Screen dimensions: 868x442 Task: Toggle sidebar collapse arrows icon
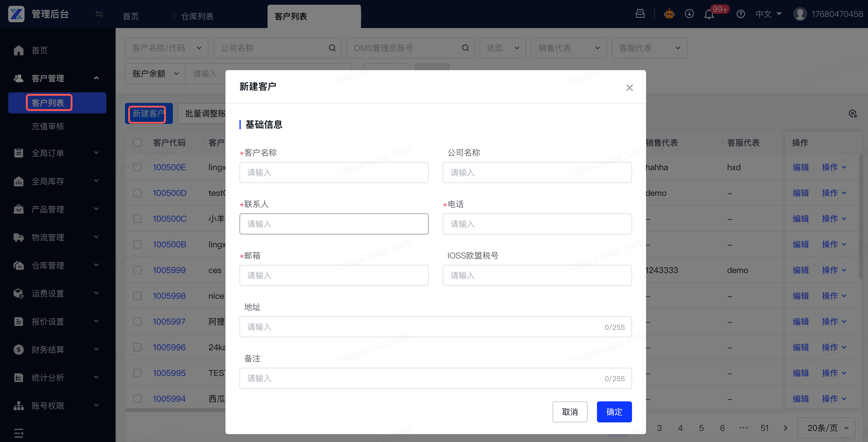pos(99,14)
